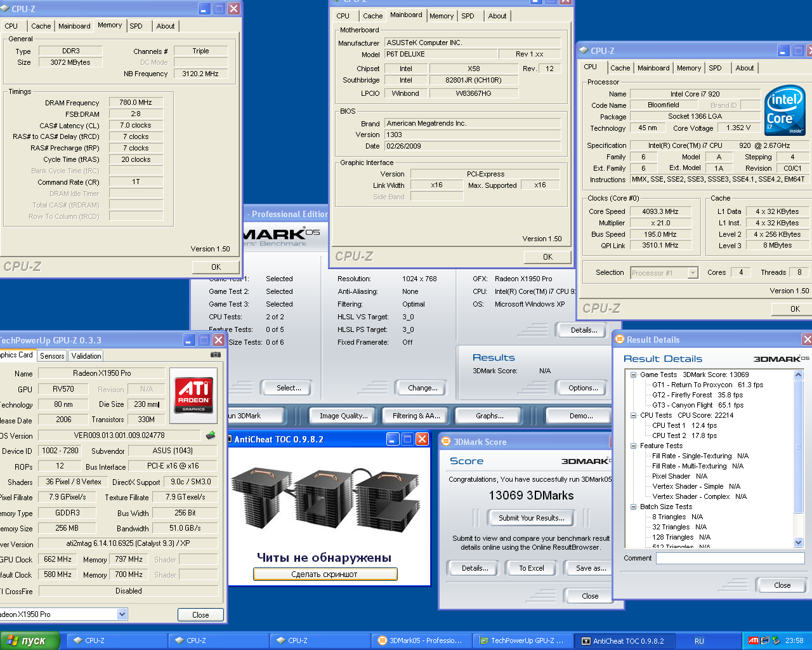The height and width of the screenshot is (650, 812).
Task: Click the Core Speed value 4093.3 MHz
Action: [660, 211]
